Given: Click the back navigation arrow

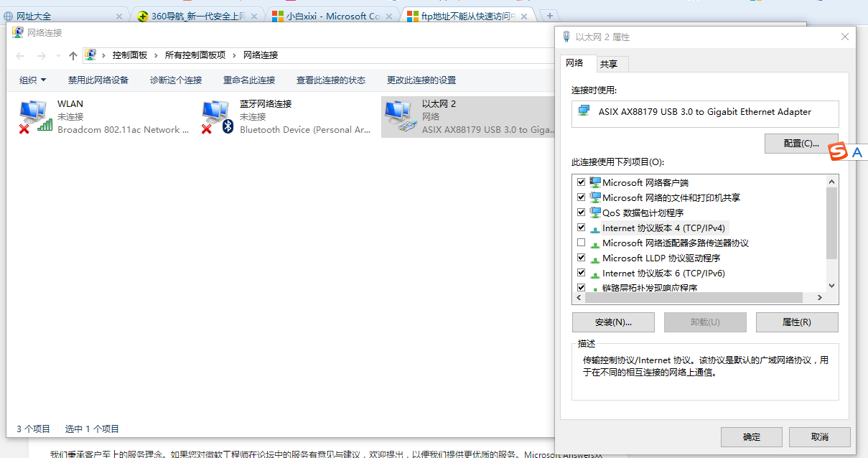Looking at the screenshot, I should tap(19, 55).
